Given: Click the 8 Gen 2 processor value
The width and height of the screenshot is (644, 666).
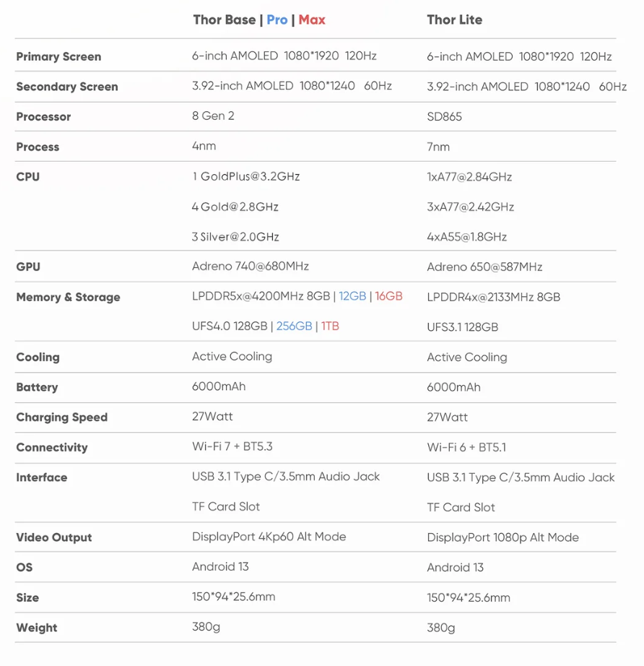Looking at the screenshot, I should pyautogui.click(x=213, y=116).
